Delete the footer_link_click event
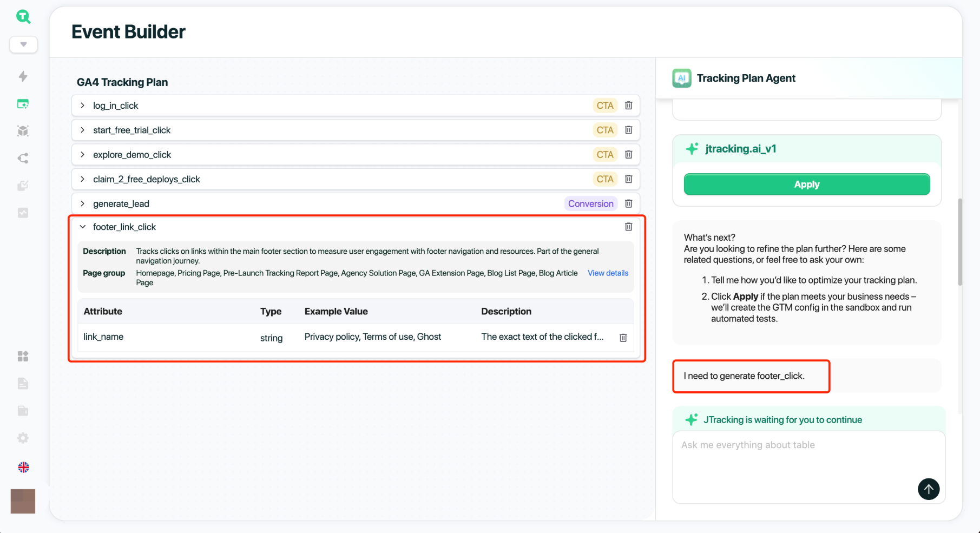980x533 pixels. [628, 227]
